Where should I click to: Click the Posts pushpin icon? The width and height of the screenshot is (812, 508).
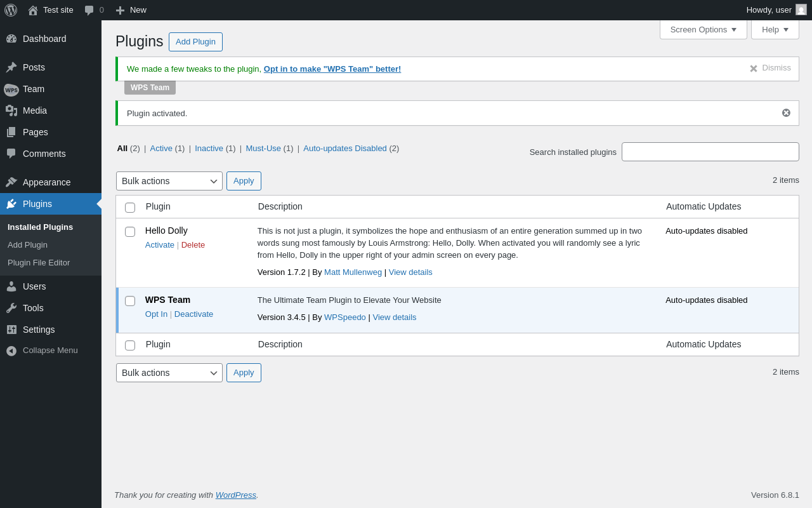coord(11,67)
